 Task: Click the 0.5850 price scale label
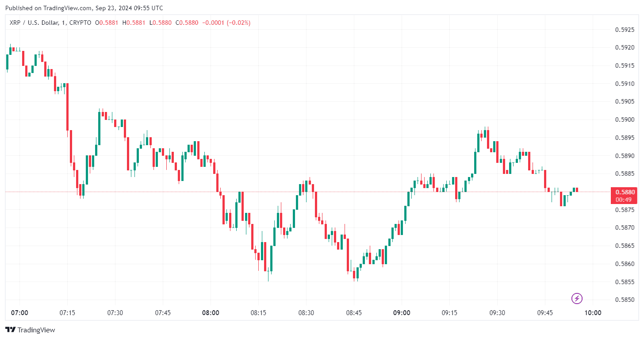pyautogui.click(x=625, y=300)
